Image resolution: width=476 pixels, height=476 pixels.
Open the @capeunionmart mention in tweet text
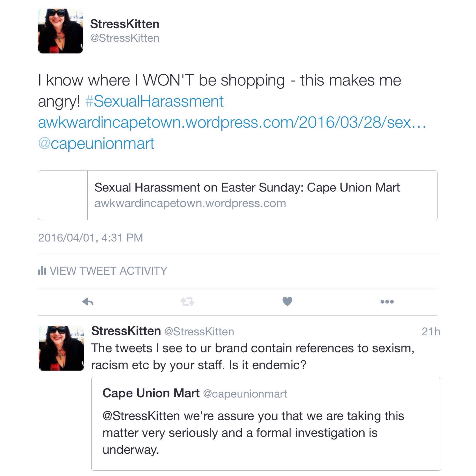[x=96, y=144]
